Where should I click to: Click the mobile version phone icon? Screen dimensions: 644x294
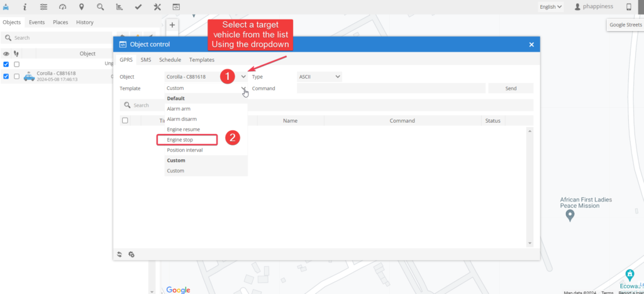click(628, 7)
